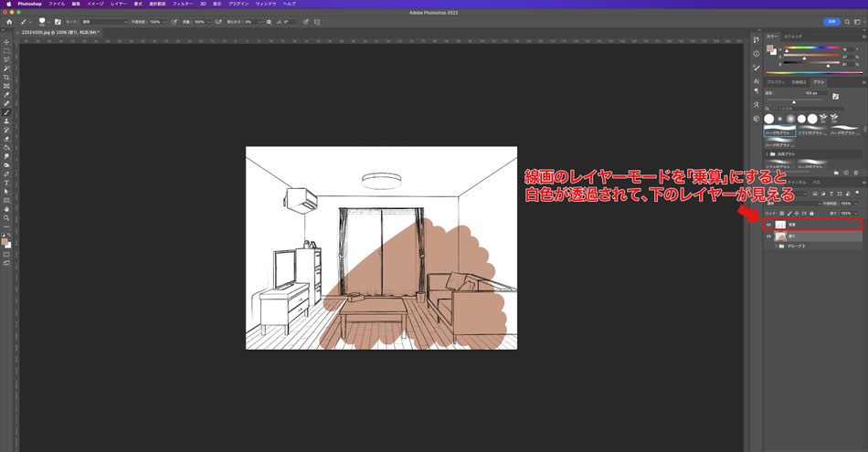Select the Pen tool

tap(6, 173)
